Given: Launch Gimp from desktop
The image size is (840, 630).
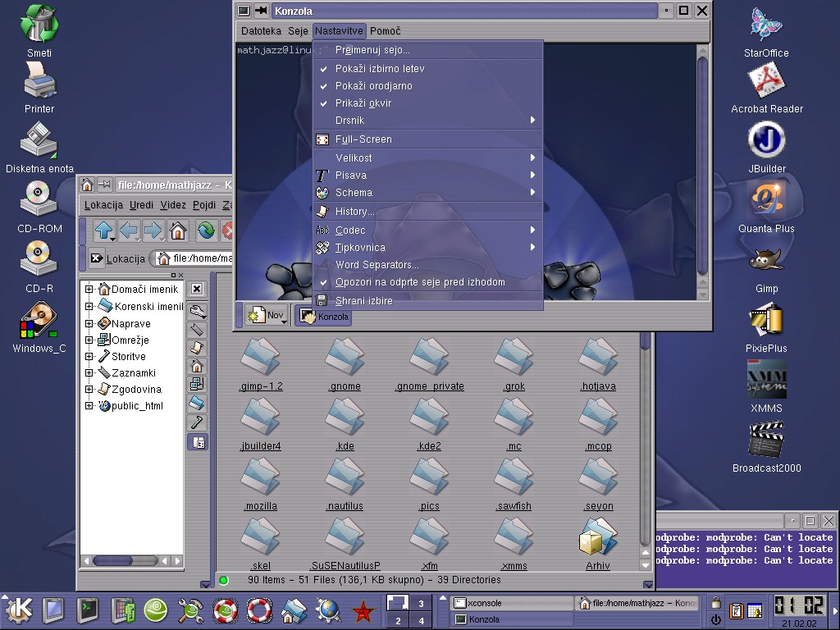Looking at the screenshot, I should (x=767, y=261).
